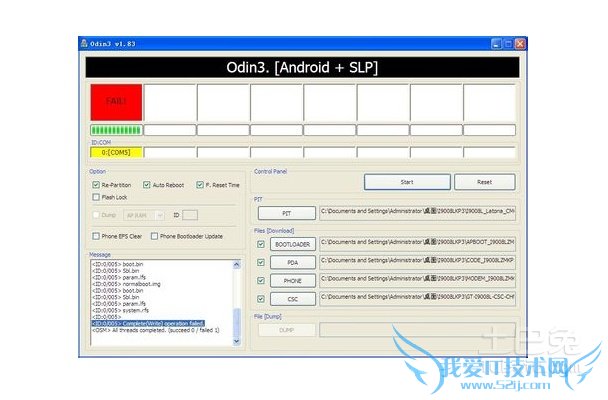The height and width of the screenshot is (400, 608).
Task: Click the PHONE file path field
Action: [x=418, y=281]
